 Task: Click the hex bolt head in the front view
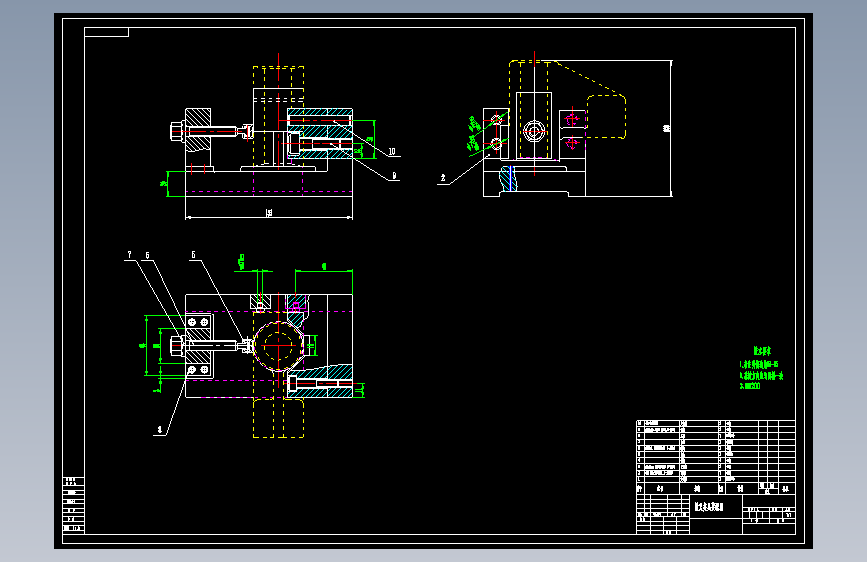[176, 132]
